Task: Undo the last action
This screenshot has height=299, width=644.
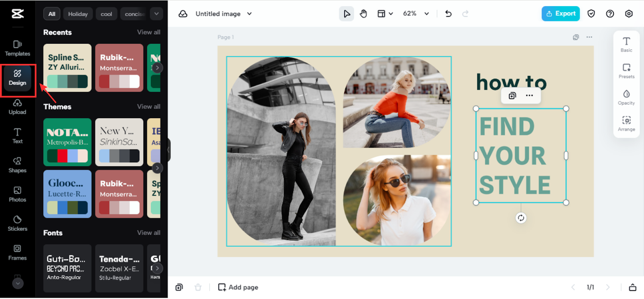Action: click(448, 14)
